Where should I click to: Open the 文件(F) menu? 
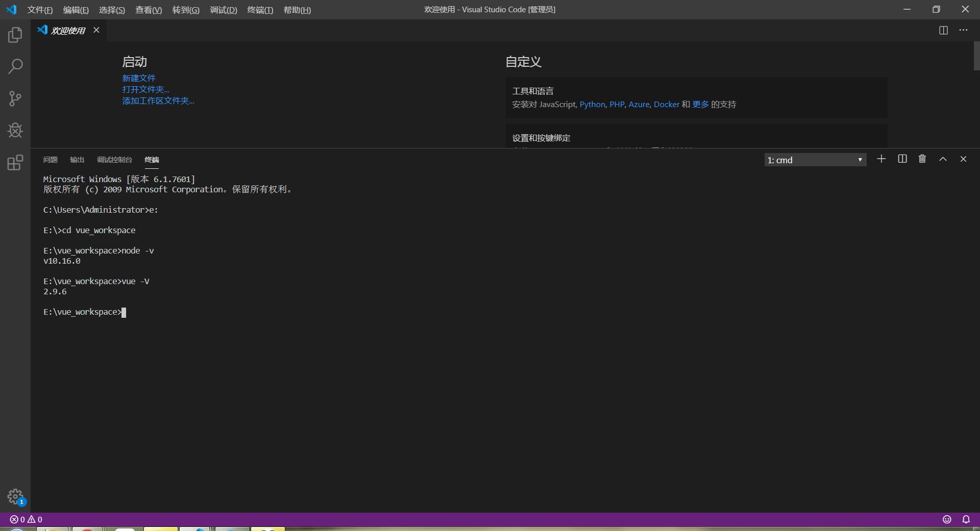40,10
